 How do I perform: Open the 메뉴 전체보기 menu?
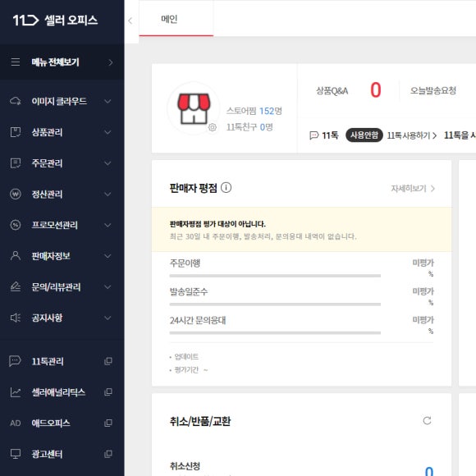coord(62,62)
